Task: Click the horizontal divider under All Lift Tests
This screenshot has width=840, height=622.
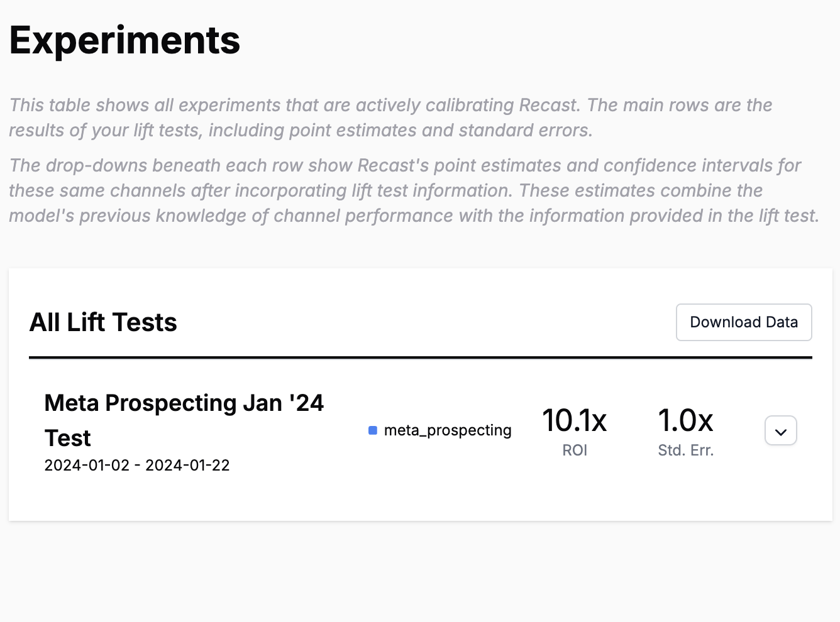Action: click(420, 357)
